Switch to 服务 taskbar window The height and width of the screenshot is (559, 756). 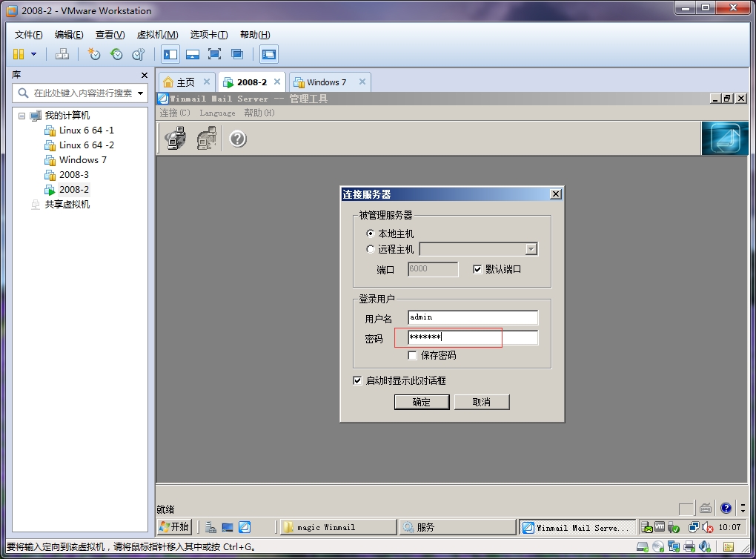point(457,527)
